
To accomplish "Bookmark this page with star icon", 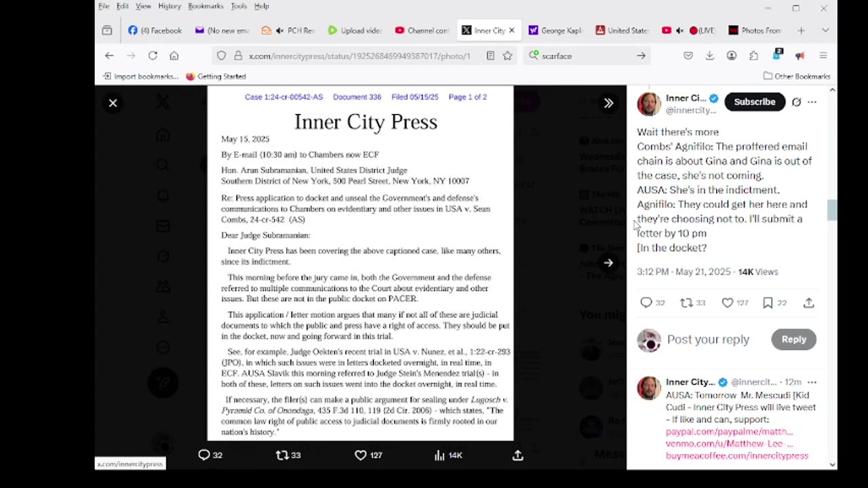I will [x=507, y=56].
